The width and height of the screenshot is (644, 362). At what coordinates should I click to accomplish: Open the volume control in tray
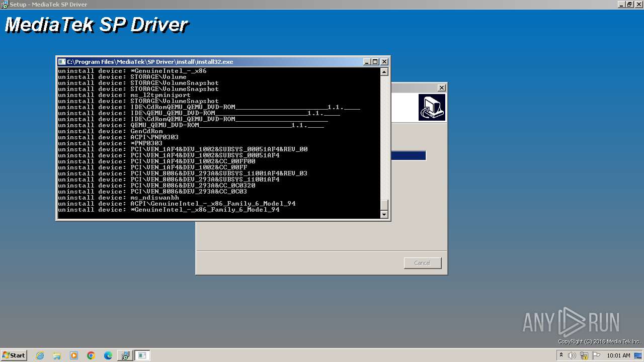[572, 355]
